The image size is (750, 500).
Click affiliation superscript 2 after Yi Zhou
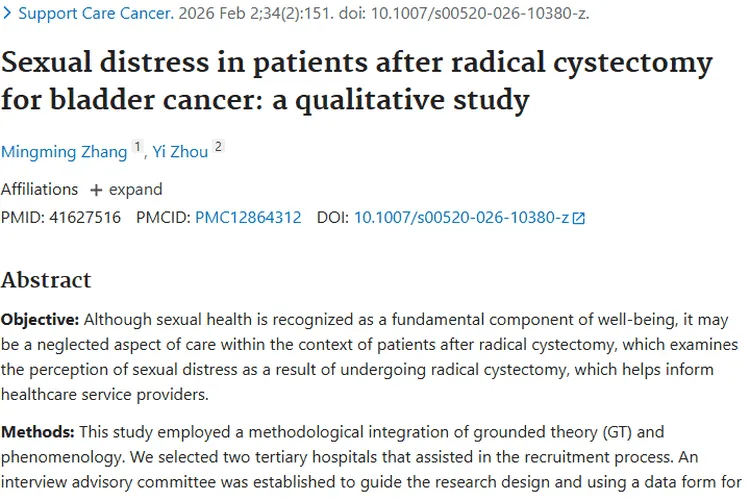click(x=218, y=148)
